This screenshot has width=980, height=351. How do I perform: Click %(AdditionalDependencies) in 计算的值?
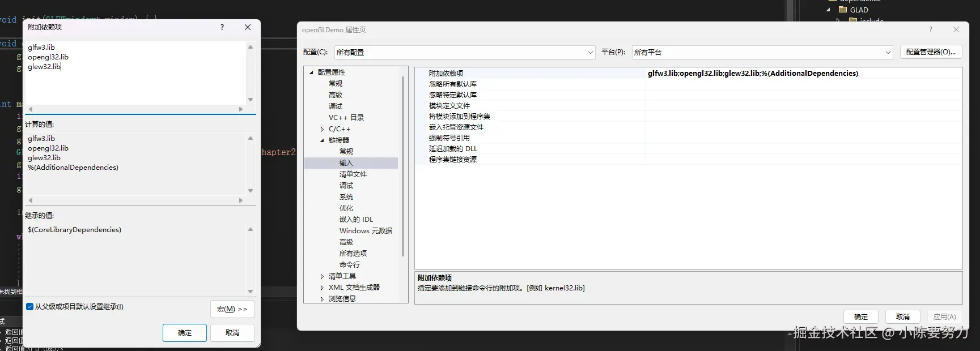73,168
